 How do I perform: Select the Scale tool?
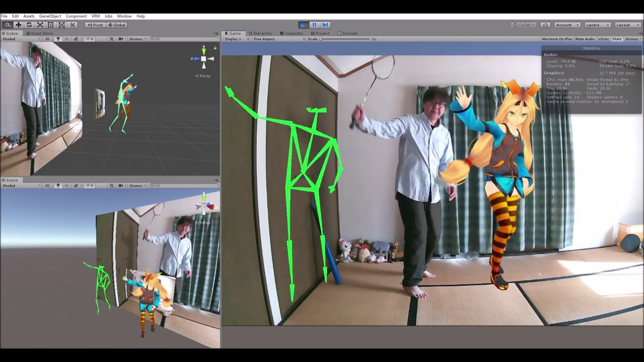click(x=40, y=25)
